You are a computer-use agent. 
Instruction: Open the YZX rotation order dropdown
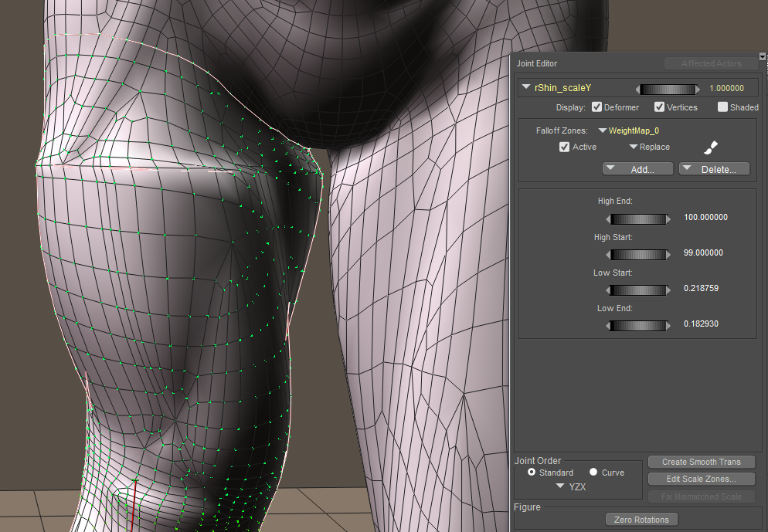[x=559, y=487]
